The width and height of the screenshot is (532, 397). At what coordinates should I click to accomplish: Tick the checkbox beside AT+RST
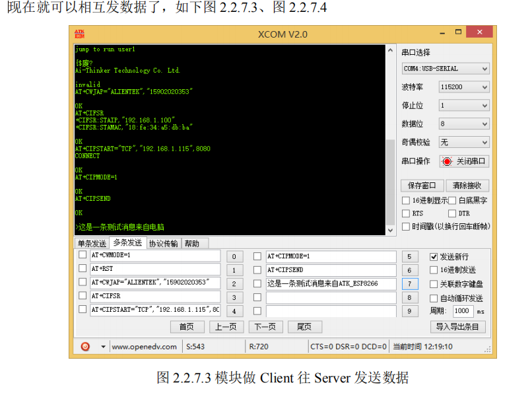pos(83,268)
